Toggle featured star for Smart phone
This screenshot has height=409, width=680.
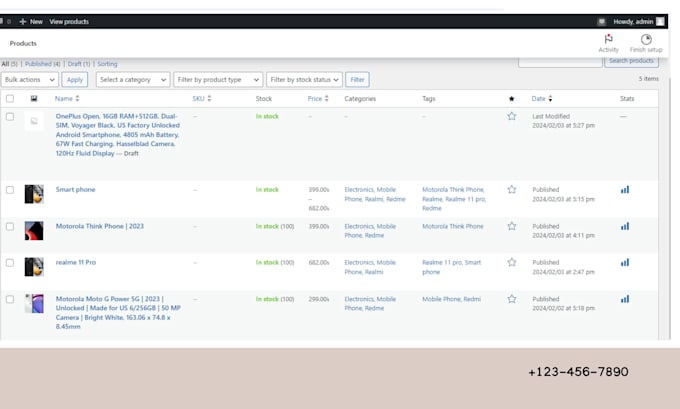(x=512, y=190)
